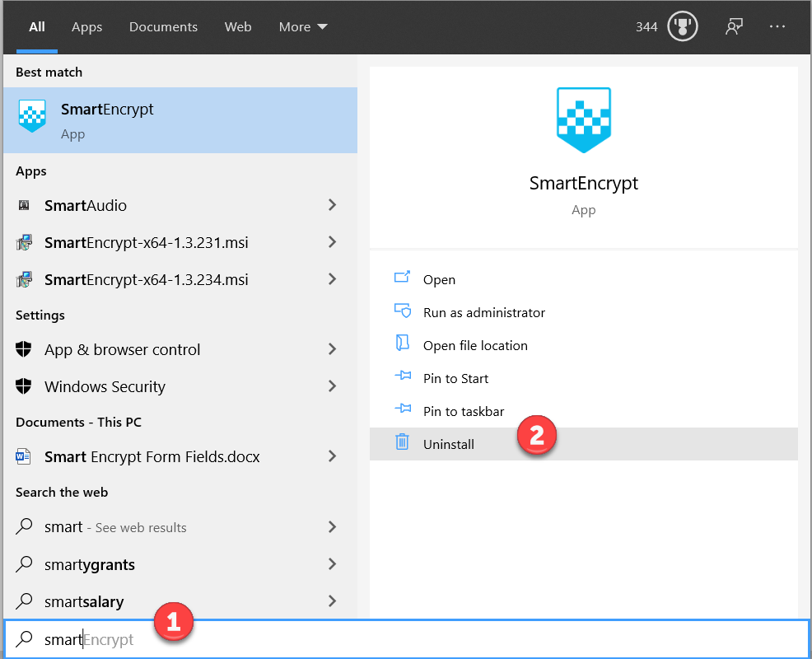Expand Smart Encrypt Form Fields.docx arrow
Viewport: 812px width, 659px height.
pos(333,456)
